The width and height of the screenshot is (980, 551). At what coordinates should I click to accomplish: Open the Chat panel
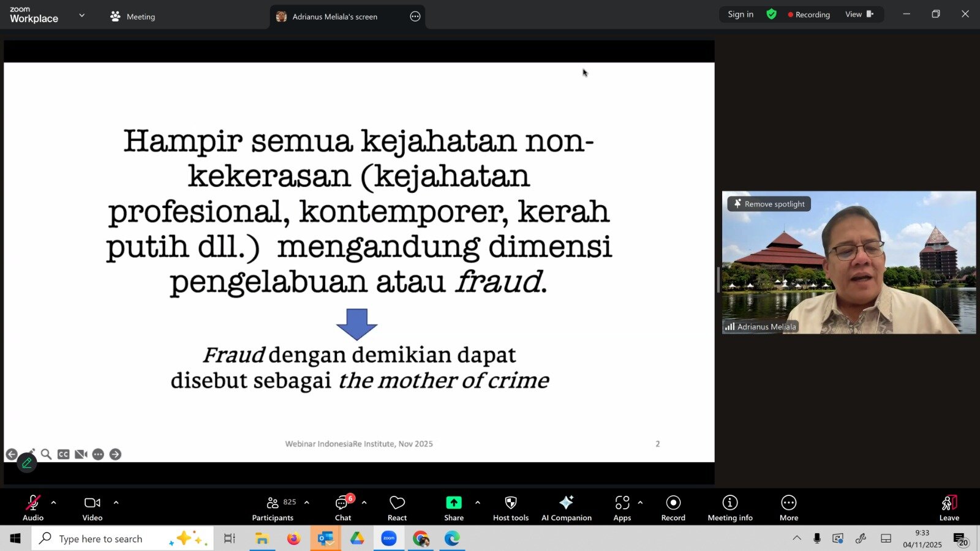pyautogui.click(x=342, y=507)
